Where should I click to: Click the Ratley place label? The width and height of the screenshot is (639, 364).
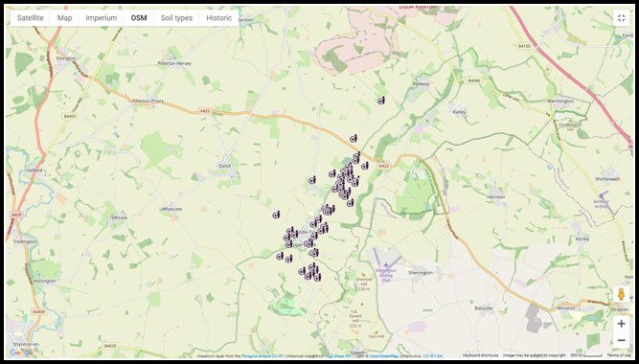460,112
